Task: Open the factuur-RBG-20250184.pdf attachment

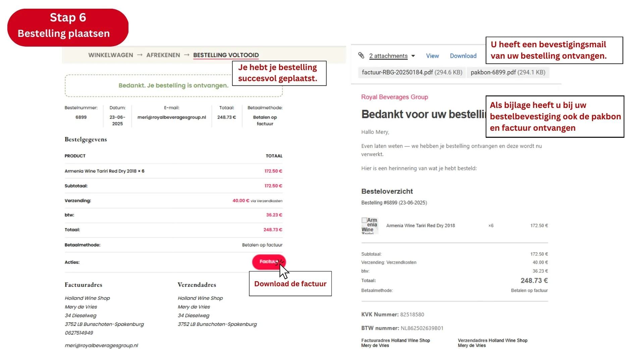Action: coord(412,72)
